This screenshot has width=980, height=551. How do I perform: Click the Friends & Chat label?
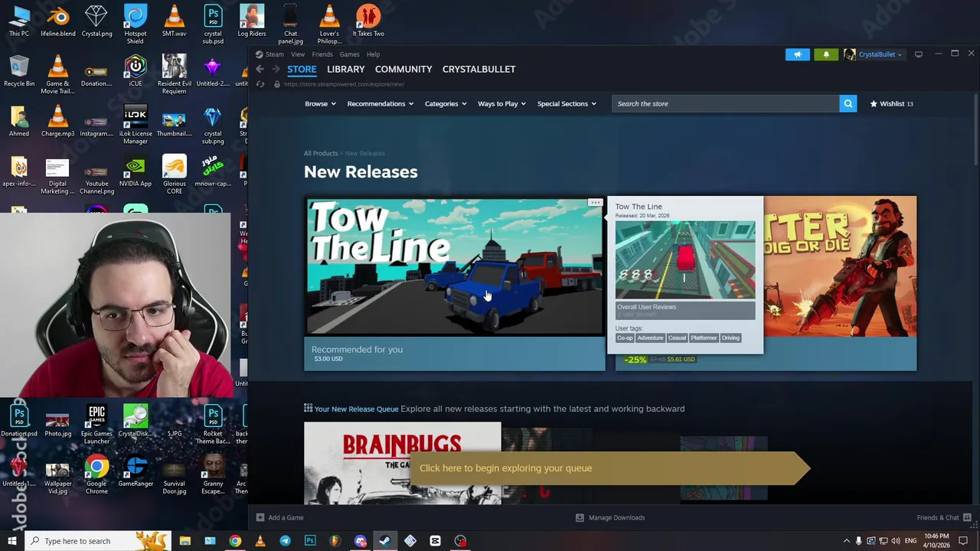click(938, 517)
